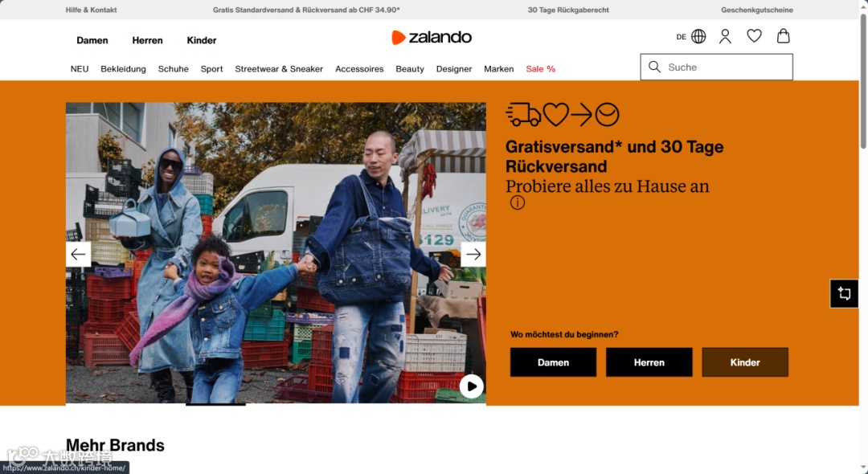Open the DE language selector
The height and width of the screenshot is (474, 868).
(x=681, y=37)
